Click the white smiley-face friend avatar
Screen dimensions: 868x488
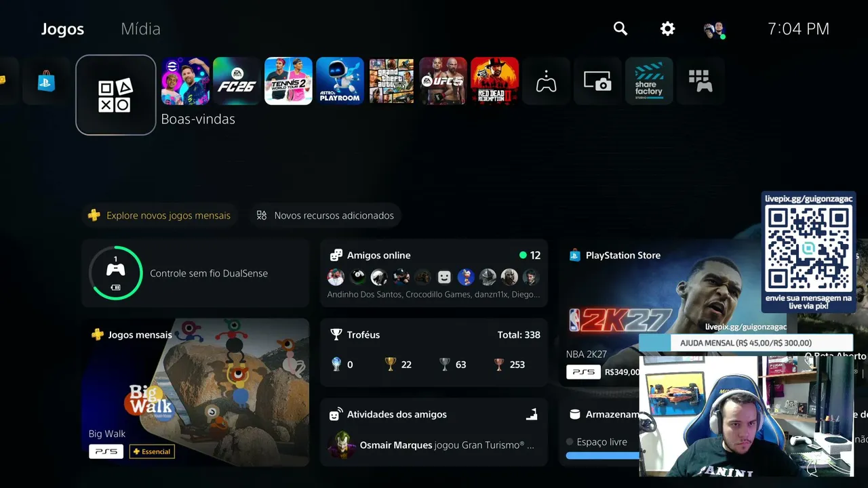(444, 277)
